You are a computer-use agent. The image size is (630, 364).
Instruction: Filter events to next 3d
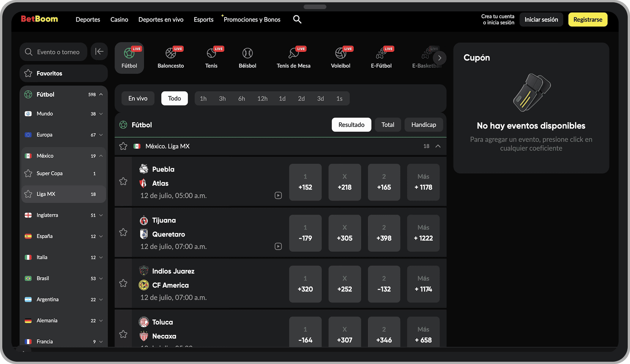320,99
